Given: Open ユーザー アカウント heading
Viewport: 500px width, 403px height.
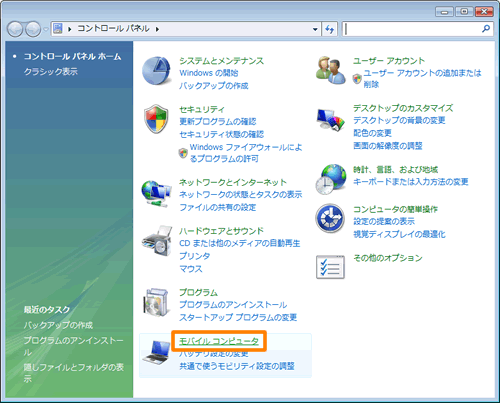Looking at the screenshot, I should click(x=389, y=61).
